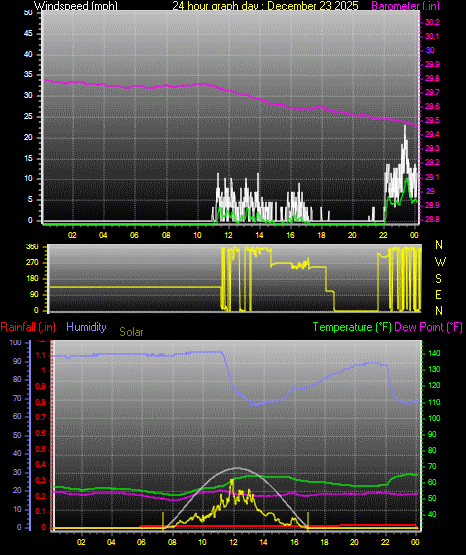
Task: Click the W compass letter by wind direction
Action: tap(440, 262)
